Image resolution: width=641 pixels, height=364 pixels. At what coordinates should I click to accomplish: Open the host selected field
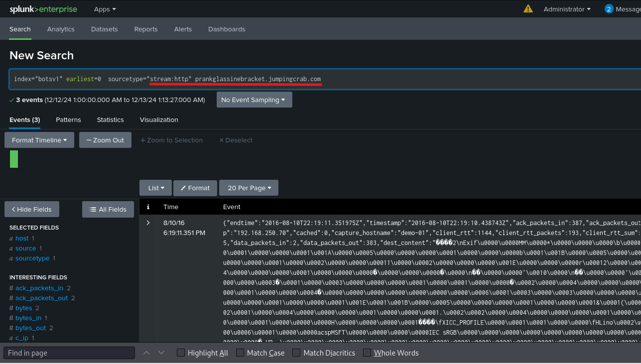tap(22, 238)
